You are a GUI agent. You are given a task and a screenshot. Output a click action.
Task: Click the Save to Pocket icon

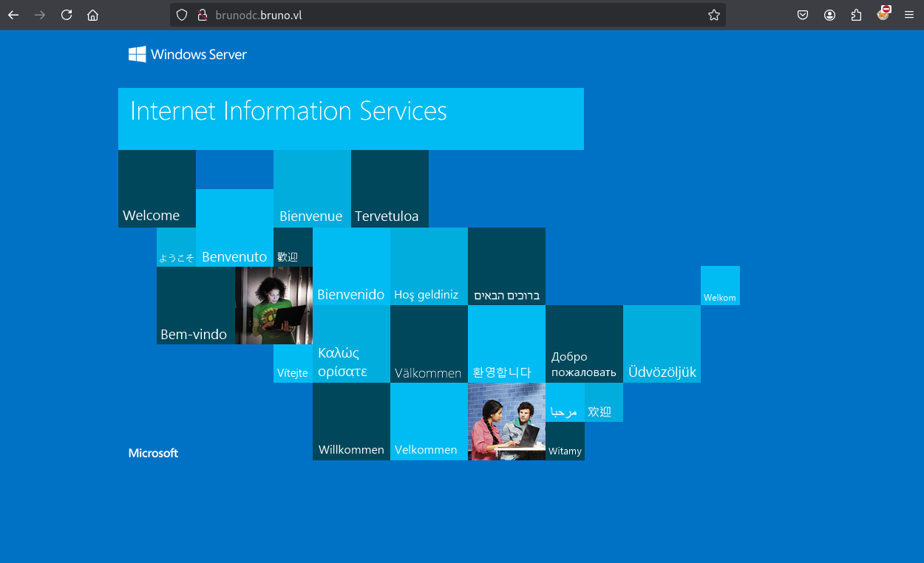click(803, 15)
